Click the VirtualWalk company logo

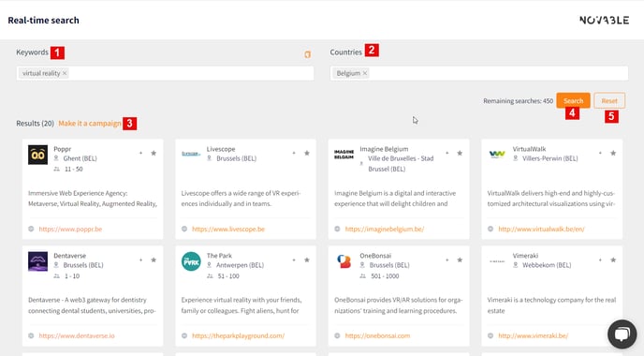[497, 155]
